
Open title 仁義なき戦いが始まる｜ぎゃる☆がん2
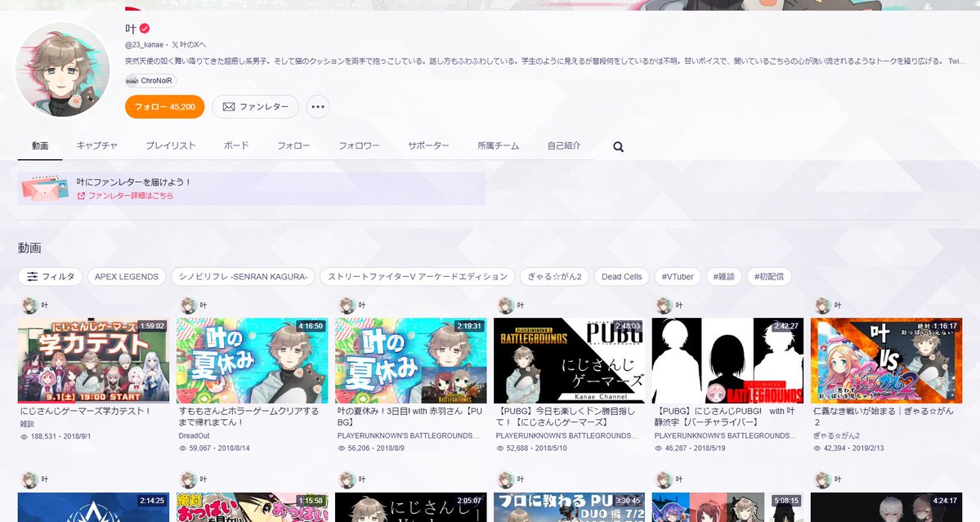click(x=884, y=417)
